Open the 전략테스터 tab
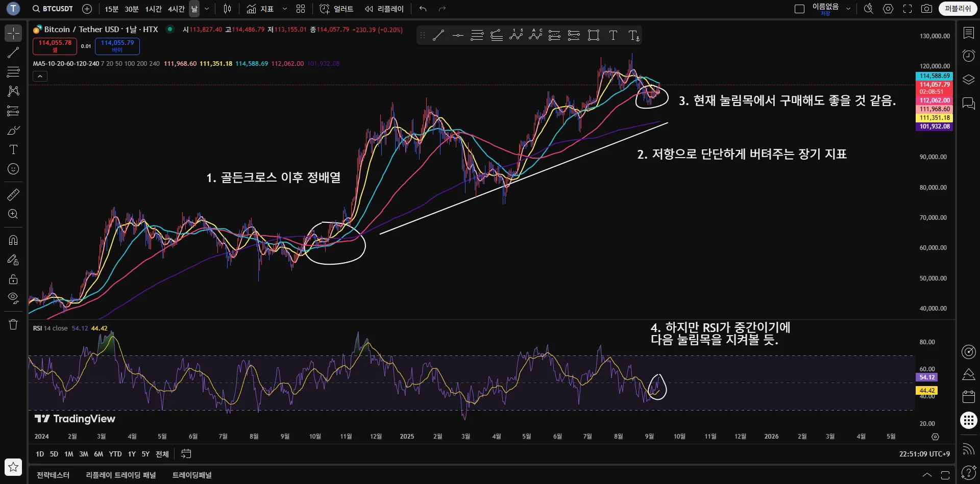980x484 pixels. pyautogui.click(x=53, y=475)
